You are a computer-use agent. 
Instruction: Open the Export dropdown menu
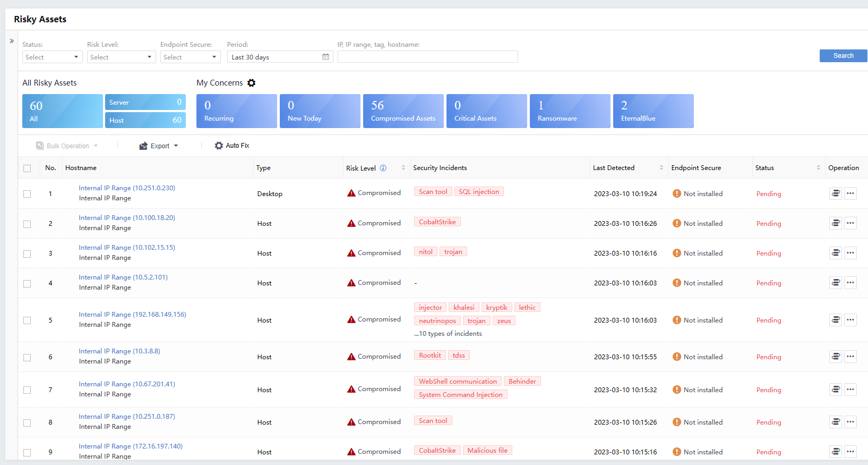click(159, 146)
